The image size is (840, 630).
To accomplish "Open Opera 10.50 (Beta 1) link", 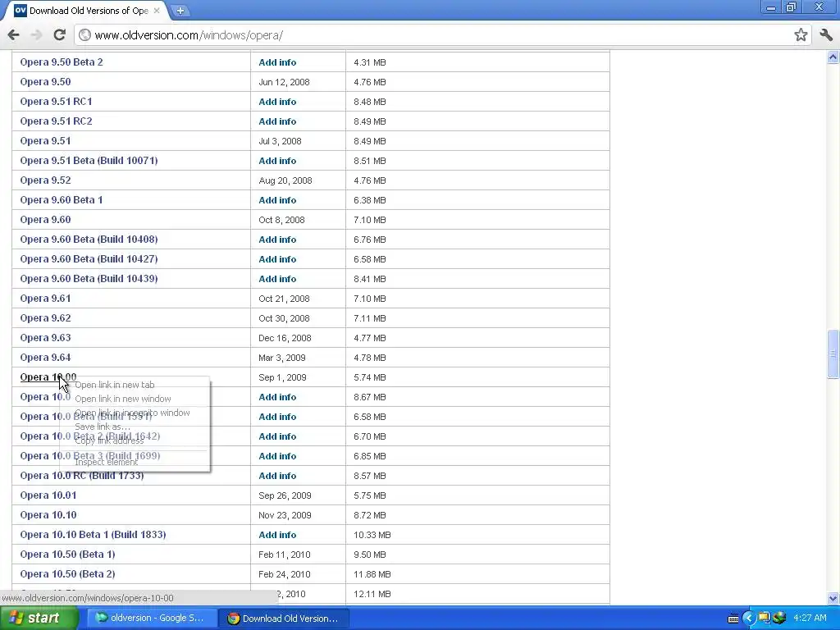I will click(x=67, y=555).
